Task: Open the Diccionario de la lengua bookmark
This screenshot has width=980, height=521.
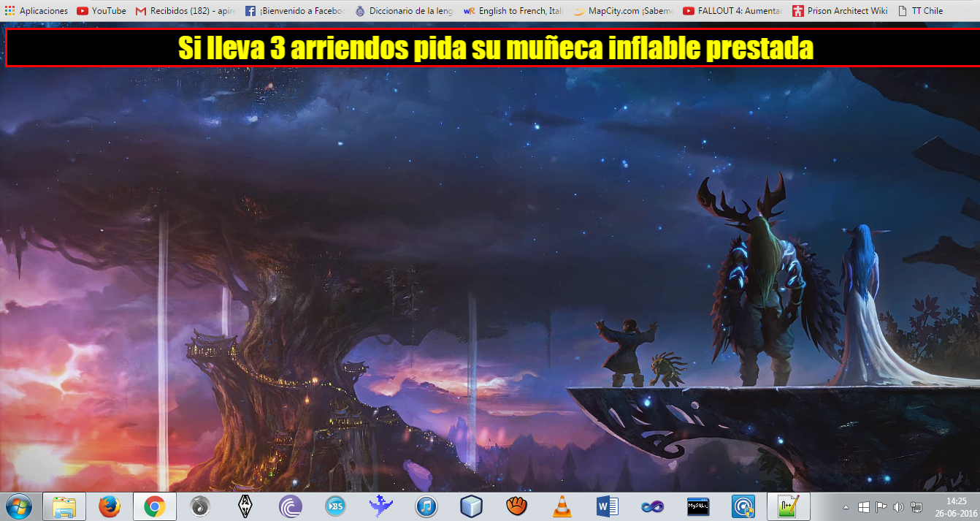Action: coord(405,11)
